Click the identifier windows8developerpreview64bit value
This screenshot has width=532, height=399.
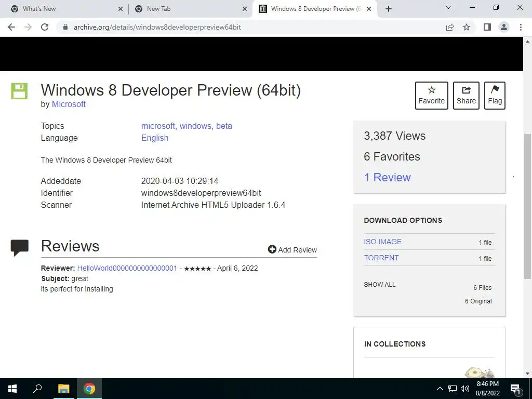tap(201, 193)
